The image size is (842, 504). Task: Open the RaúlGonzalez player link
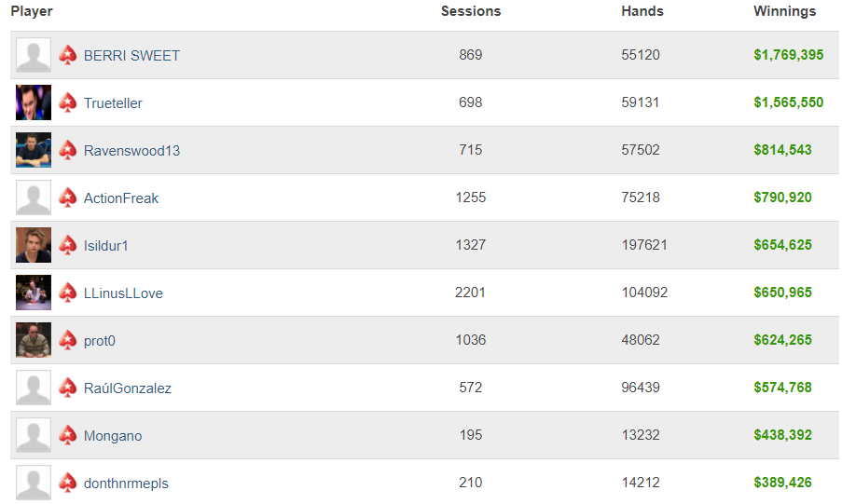[127, 388]
